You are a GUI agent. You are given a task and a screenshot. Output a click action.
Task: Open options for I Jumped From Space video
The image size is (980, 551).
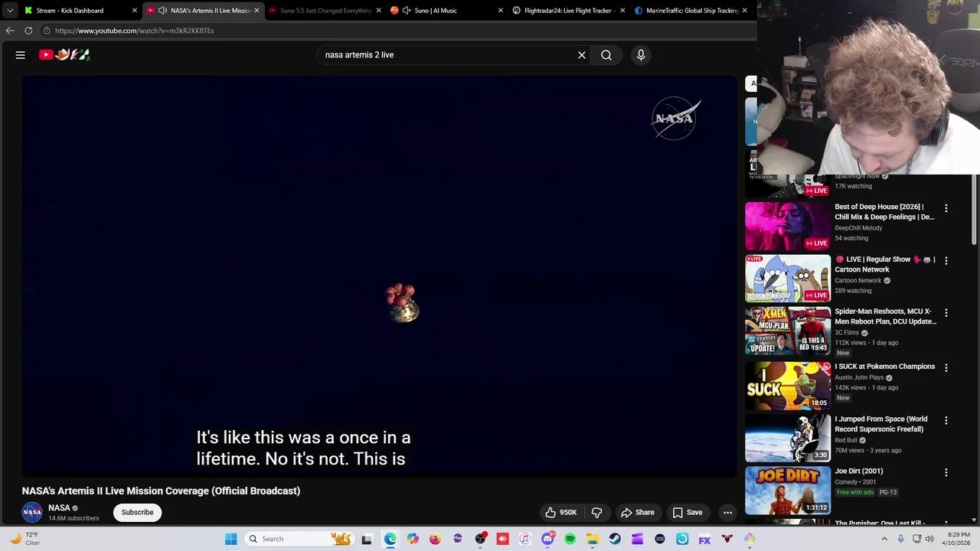(946, 421)
